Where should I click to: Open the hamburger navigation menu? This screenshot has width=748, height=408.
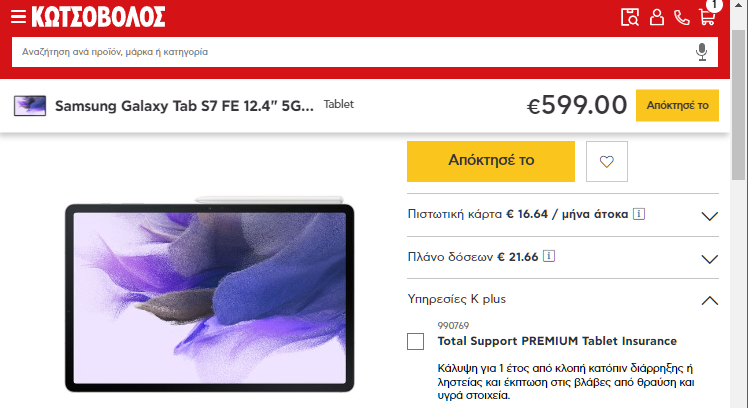18,17
